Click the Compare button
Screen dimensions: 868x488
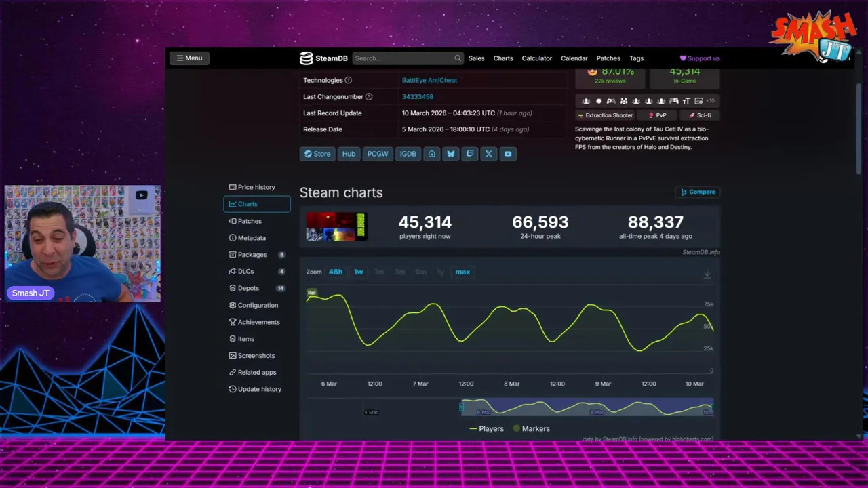[x=698, y=192]
